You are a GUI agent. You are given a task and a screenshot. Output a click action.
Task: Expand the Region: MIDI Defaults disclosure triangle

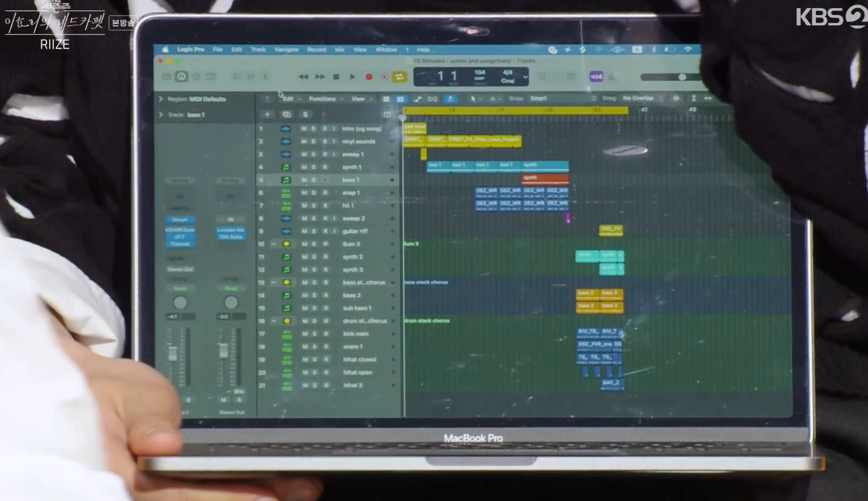coord(161,99)
